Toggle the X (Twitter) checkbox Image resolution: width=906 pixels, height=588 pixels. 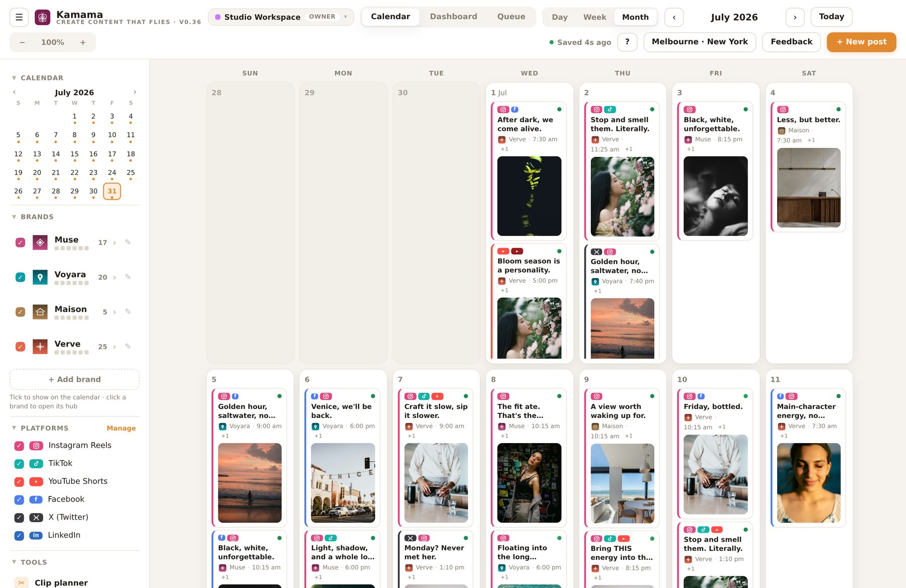click(x=19, y=518)
